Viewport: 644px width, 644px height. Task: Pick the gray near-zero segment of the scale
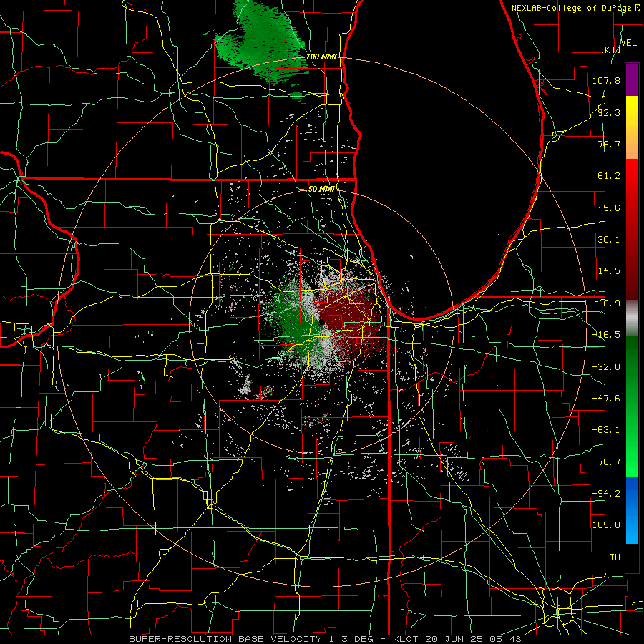(632, 318)
